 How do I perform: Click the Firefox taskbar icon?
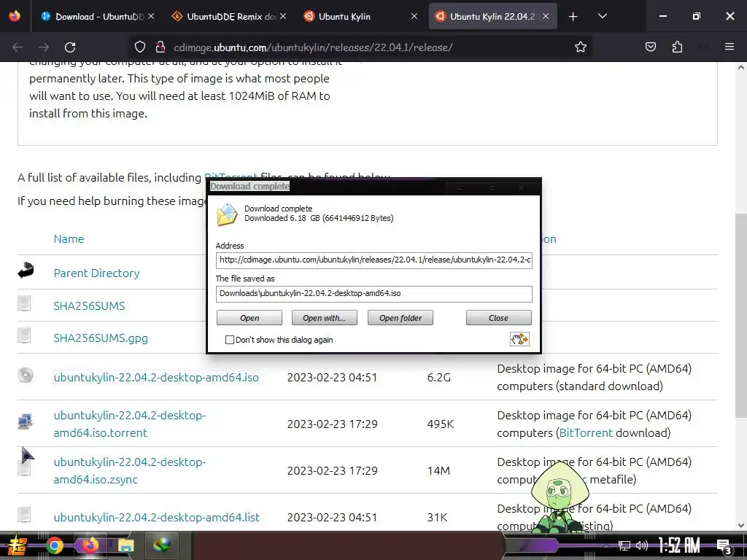90,545
